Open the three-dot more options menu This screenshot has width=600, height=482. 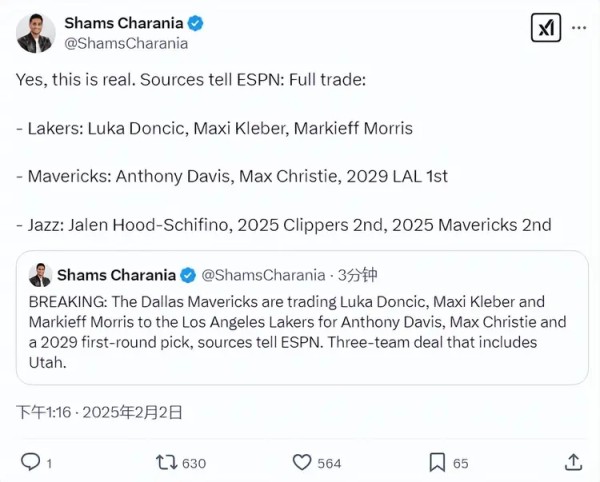pyautogui.click(x=579, y=28)
